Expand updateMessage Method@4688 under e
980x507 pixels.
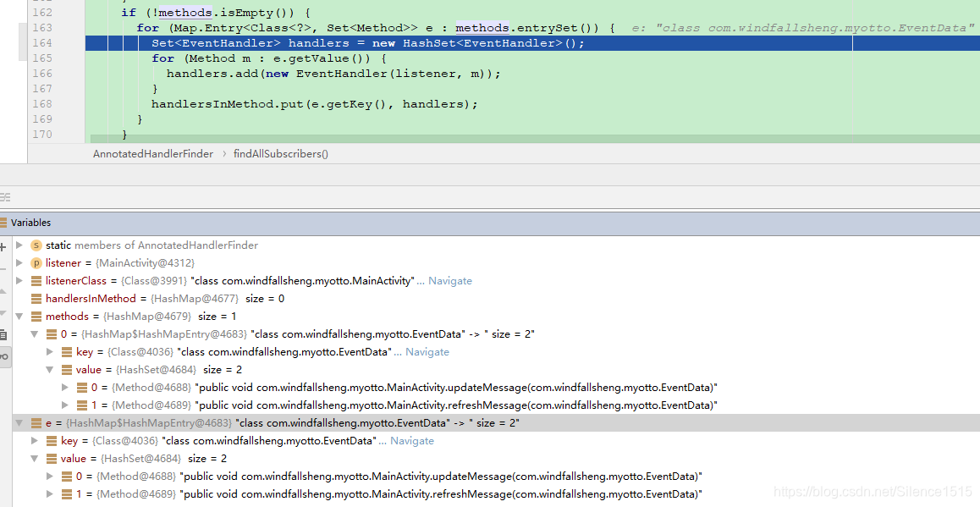pos(50,477)
